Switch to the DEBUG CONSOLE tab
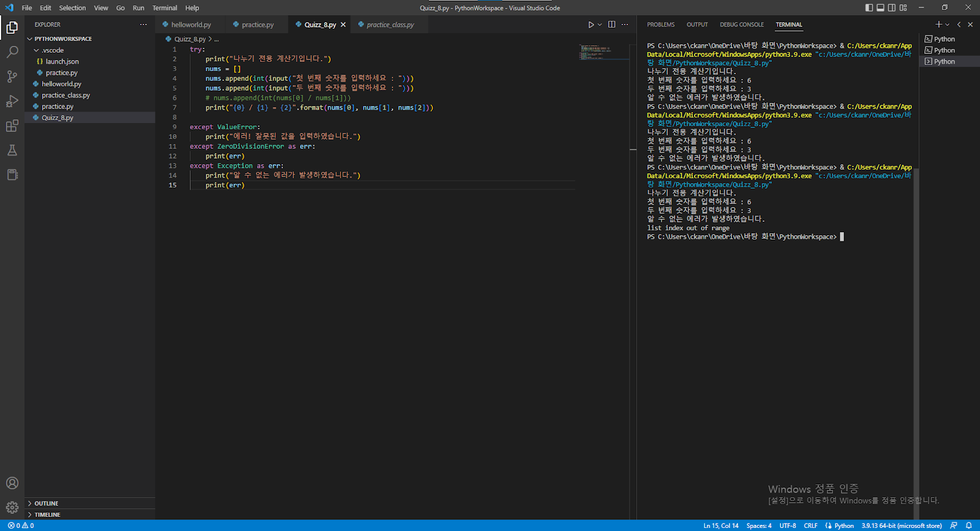 click(x=742, y=24)
